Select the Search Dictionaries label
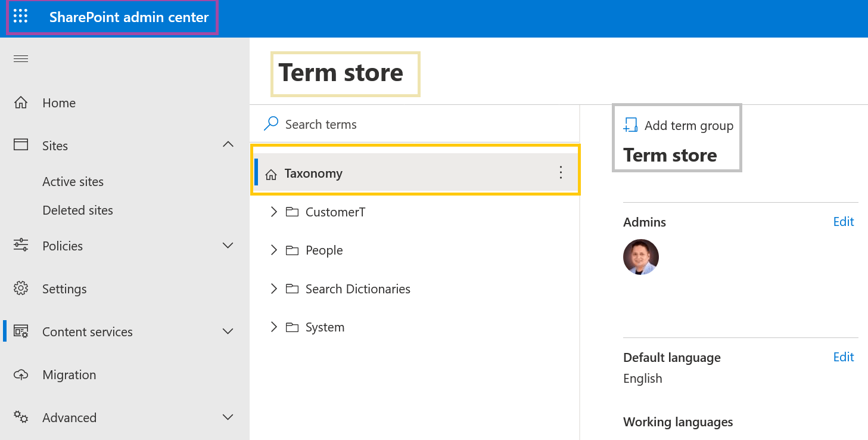The width and height of the screenshot is (868, 440). click(x=358, y=289)
